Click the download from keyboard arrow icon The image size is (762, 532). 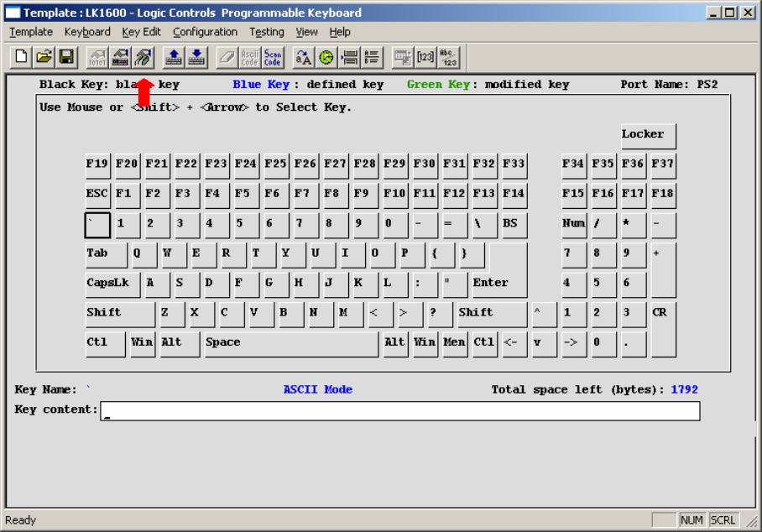point(196,57)
